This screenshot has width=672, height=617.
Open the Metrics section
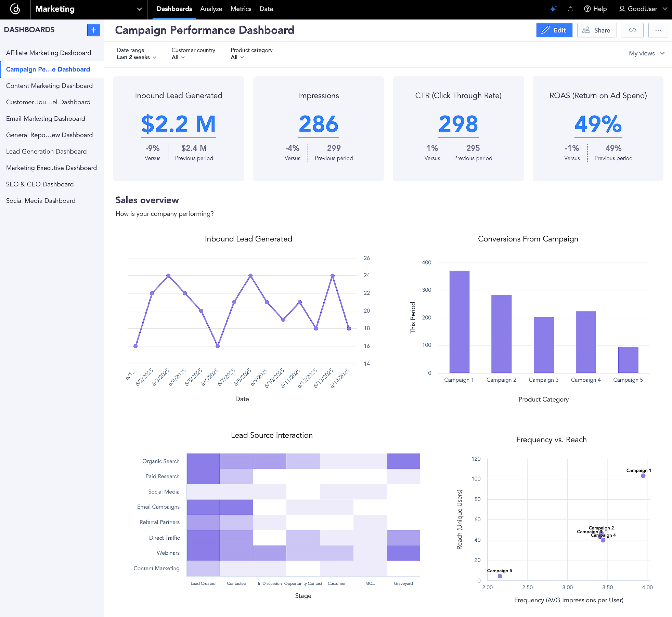[x=241, y=9]
